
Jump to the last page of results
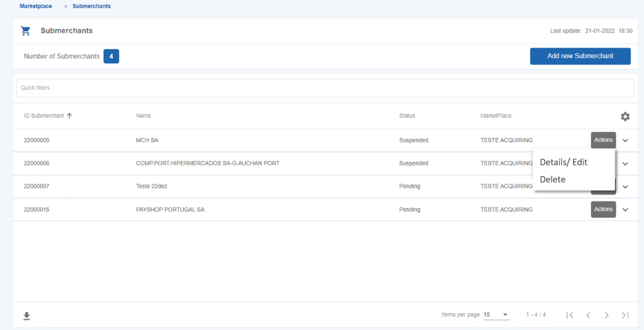(625, 315)
